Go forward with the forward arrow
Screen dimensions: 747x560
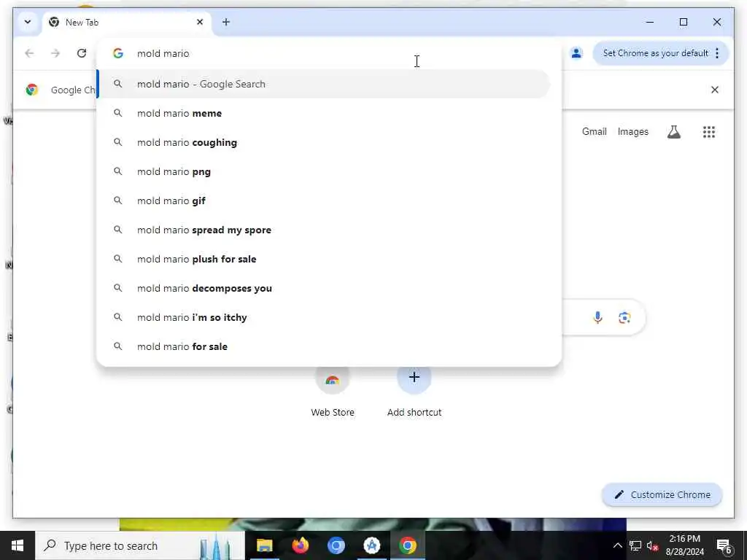[x=55, y=53]
